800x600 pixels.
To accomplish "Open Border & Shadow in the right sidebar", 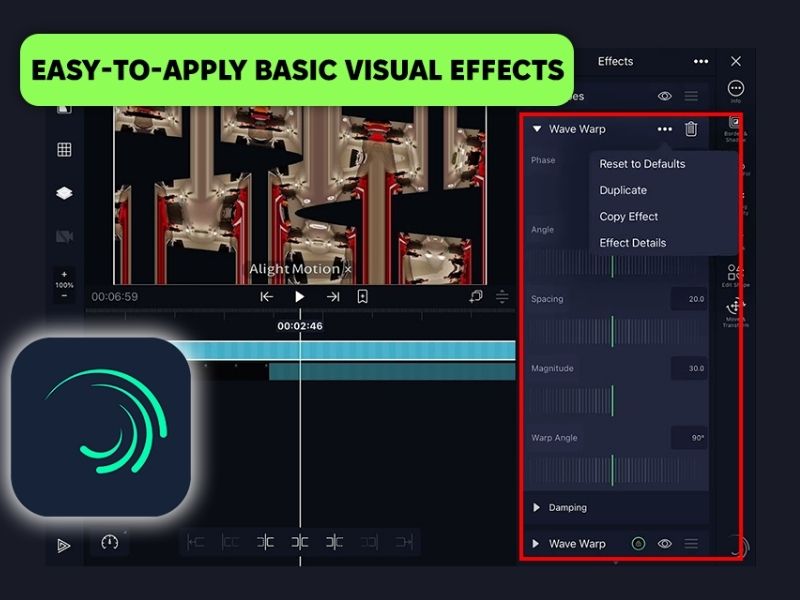I will [x=735, y=129].
